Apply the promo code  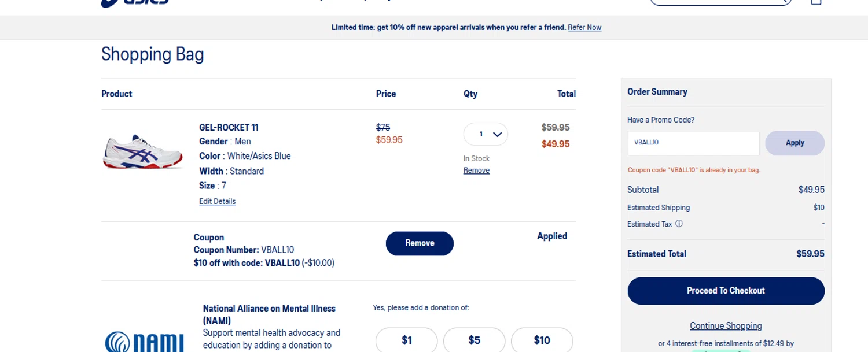pos(795,143)
